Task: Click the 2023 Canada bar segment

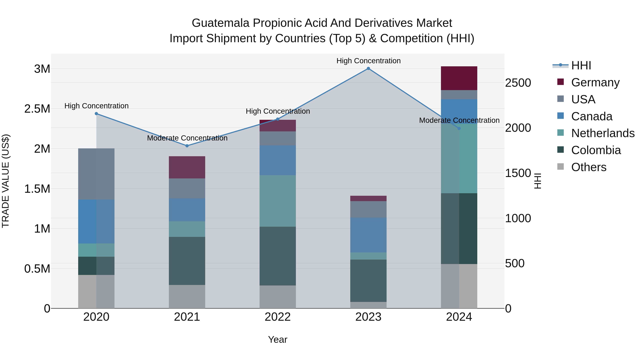Action: (369, 235)
